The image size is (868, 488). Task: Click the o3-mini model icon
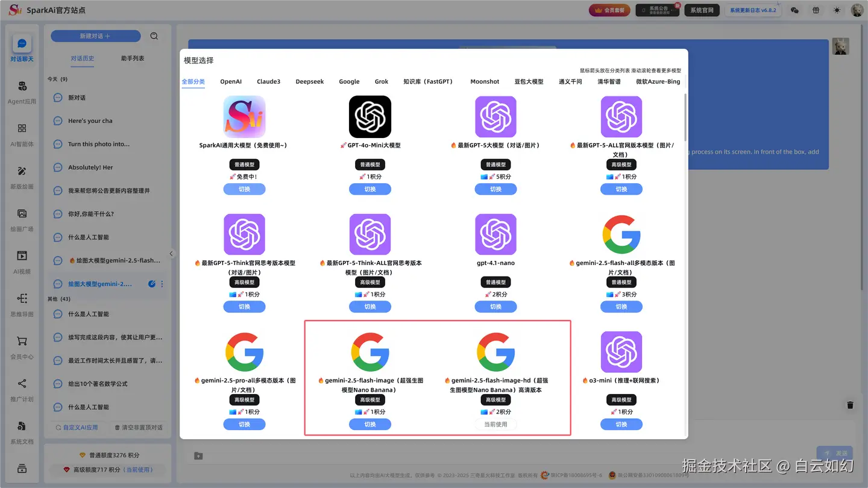(621, 352)
